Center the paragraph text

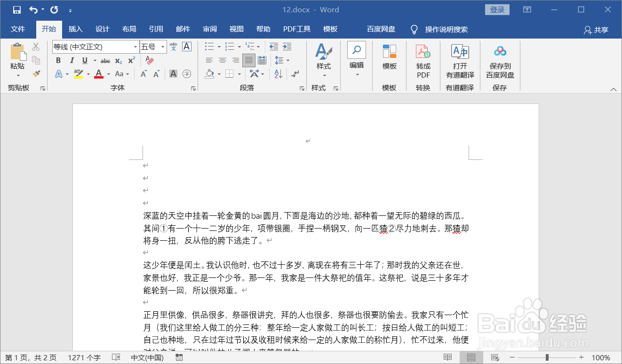click(x=223, y=60)
